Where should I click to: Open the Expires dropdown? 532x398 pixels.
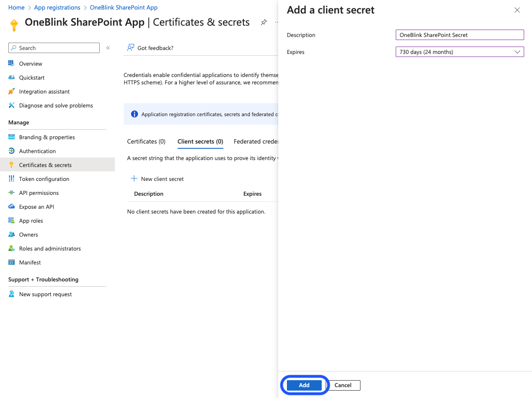tap(460, 52)
